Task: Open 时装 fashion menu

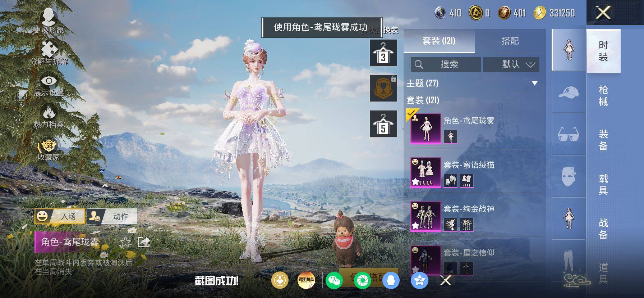Action: coord(603,51)
